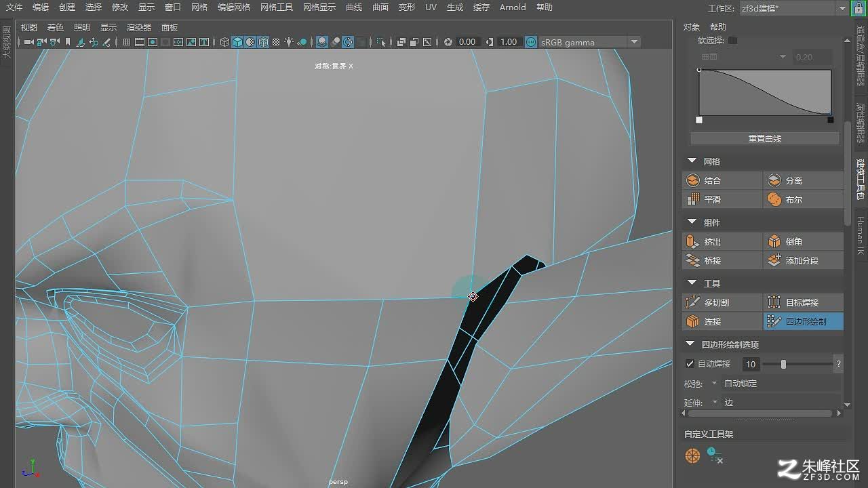Select the 目标焊接 target weld tool
This screenshot has width=868, height=488.
coord(804,303)
